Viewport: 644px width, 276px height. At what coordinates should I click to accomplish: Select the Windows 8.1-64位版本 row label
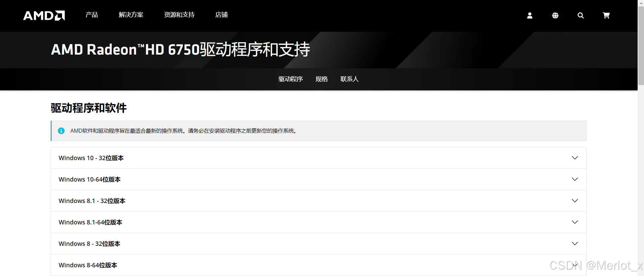91,222
